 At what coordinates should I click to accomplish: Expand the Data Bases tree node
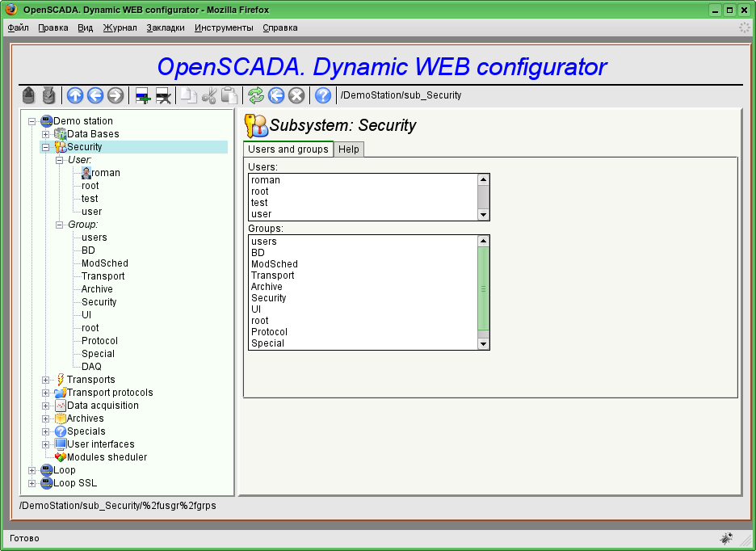click(x=45, y=135)
